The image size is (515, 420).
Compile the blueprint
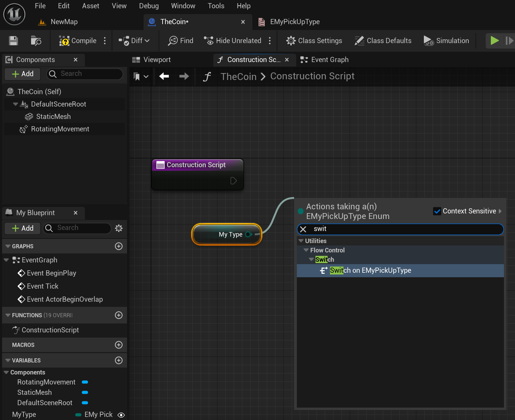click(x=78, y=41)
